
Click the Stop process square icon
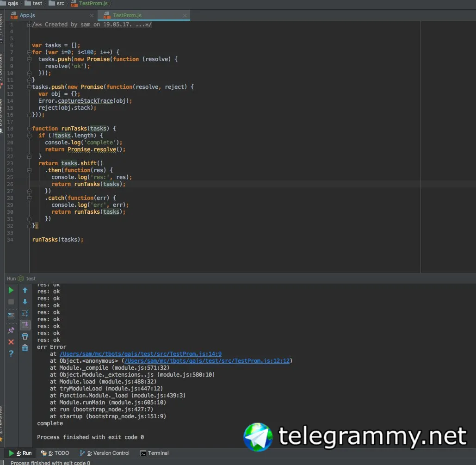pos(11,302)
